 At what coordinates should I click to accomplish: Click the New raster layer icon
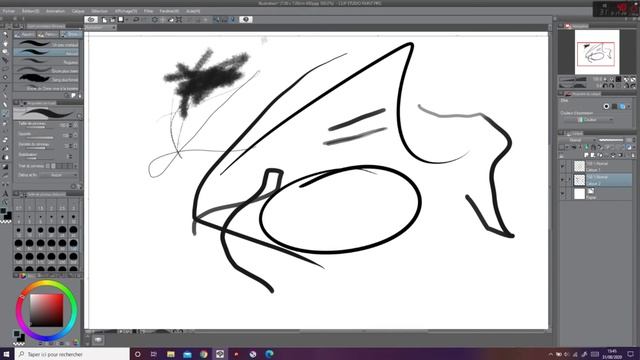pyautogui.click(x=587, y=156)
